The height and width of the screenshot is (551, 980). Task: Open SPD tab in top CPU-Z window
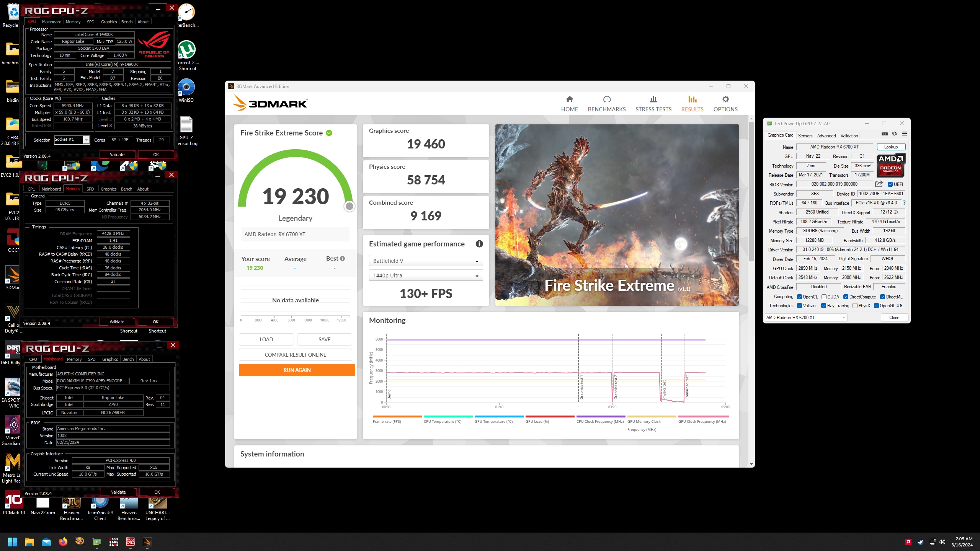(x=90, y=22)
